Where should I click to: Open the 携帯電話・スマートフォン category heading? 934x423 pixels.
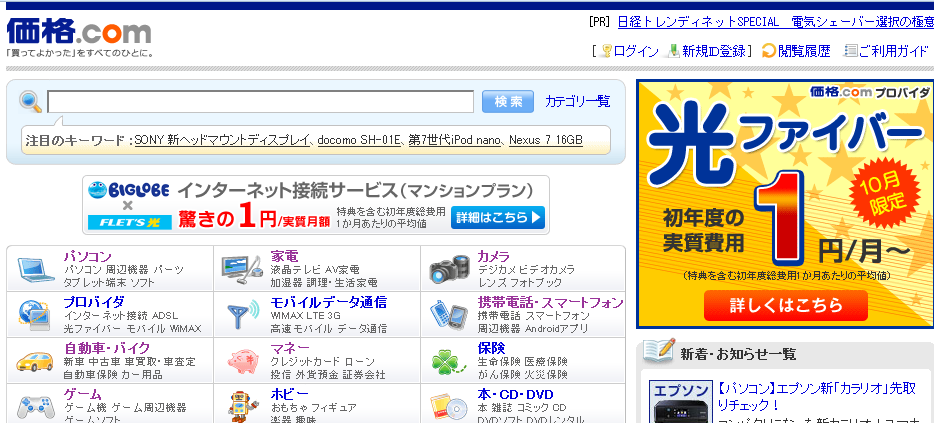click(x=550, y=302)
